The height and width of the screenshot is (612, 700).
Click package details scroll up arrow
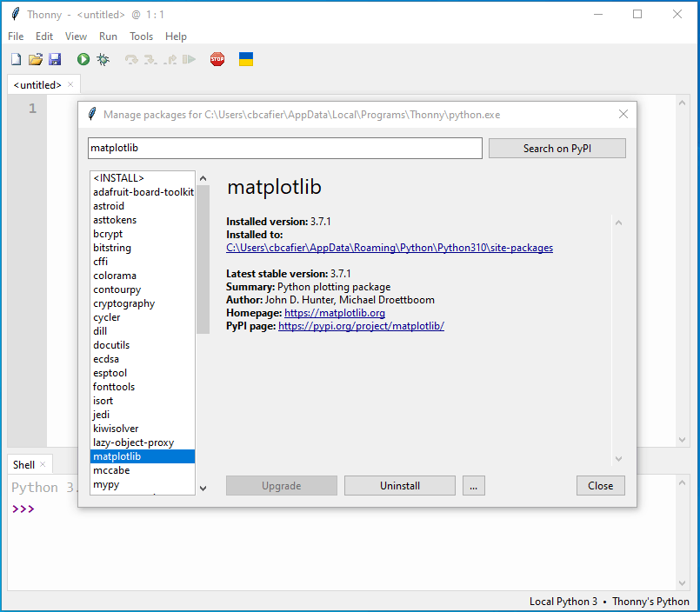click(x=619, y=223)
